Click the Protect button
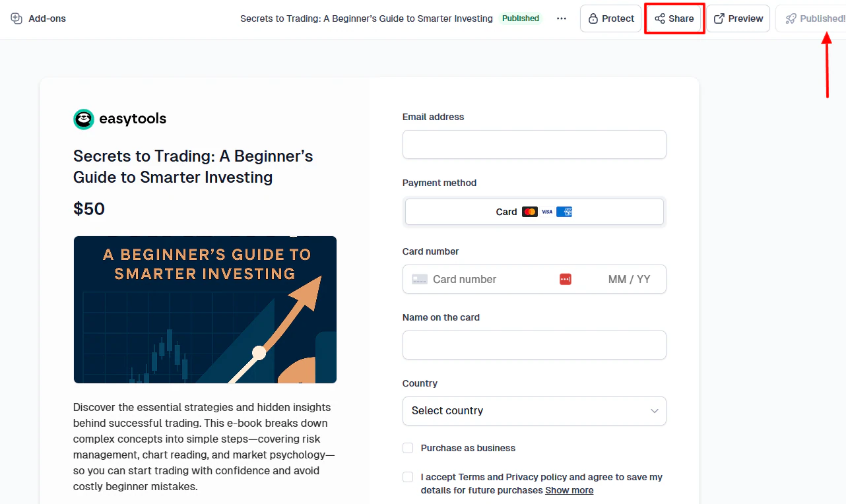The height and width of the screenshot is (504, 846). (610, 18)
